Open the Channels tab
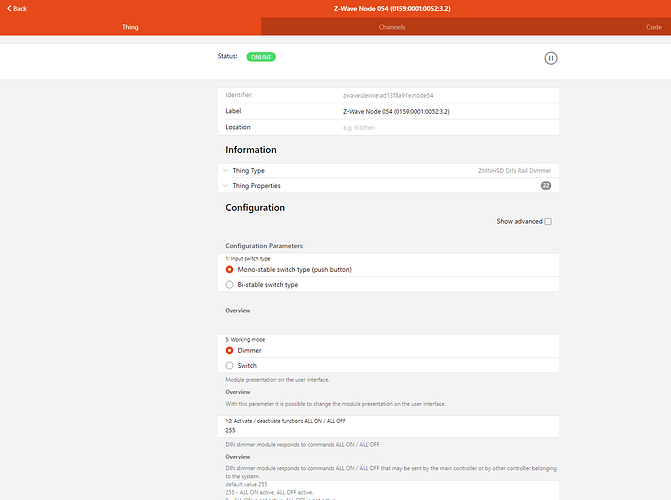This screenshot has width=671, height=500. tap(392, 27)
